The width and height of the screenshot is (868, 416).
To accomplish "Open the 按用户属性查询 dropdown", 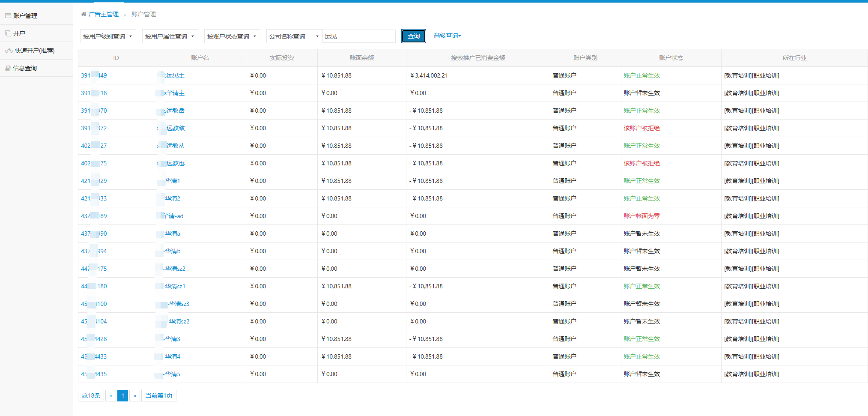I will [170, 36].
